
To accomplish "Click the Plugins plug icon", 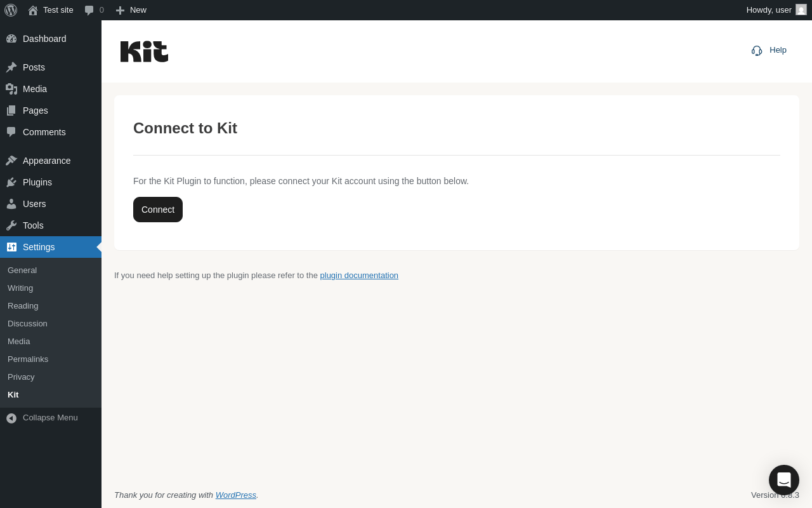I will click(x=11, y=182).
